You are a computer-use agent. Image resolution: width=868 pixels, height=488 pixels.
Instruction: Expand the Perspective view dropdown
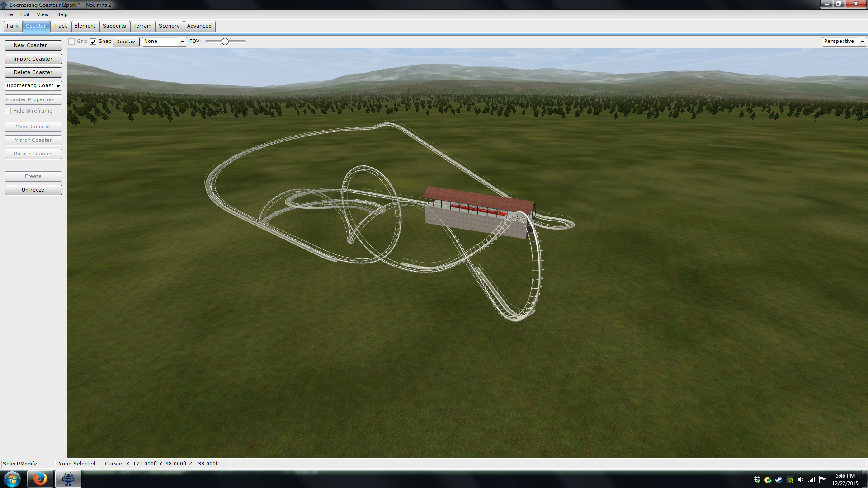[863, 42]
